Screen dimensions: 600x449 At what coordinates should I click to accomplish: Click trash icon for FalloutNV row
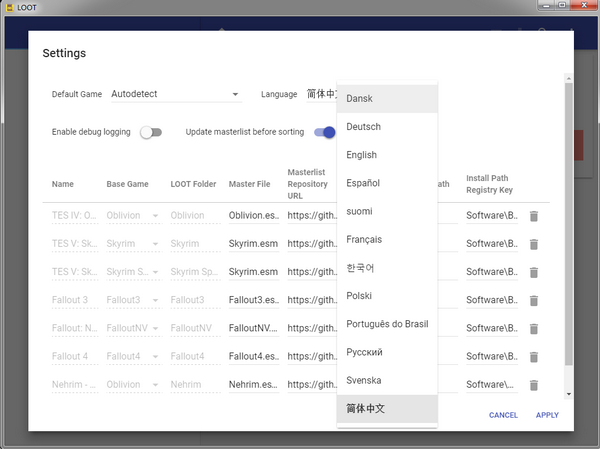534,328
